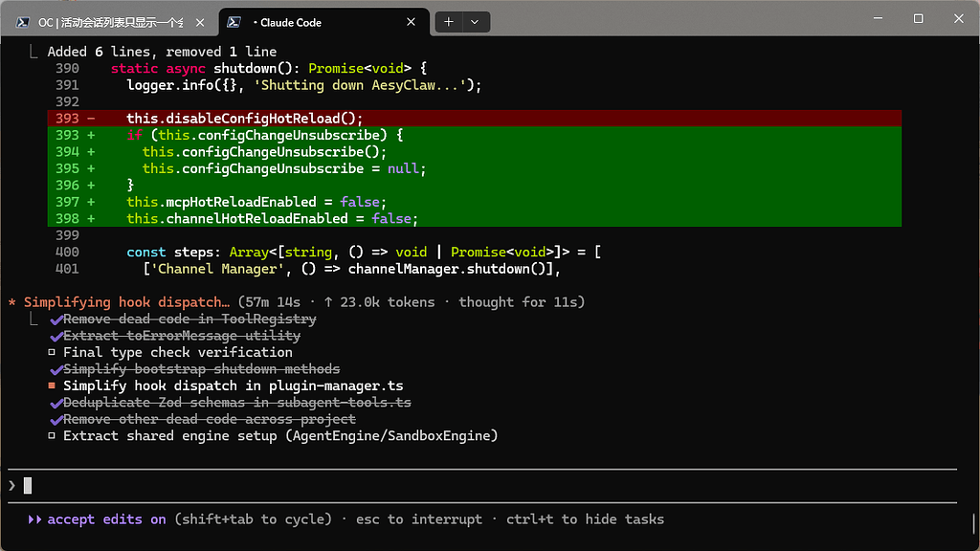Screen dimensions: 980x551
Task: Click checkmark beside 'Extract toErrorMessage utility'
Action: point(56,336)
